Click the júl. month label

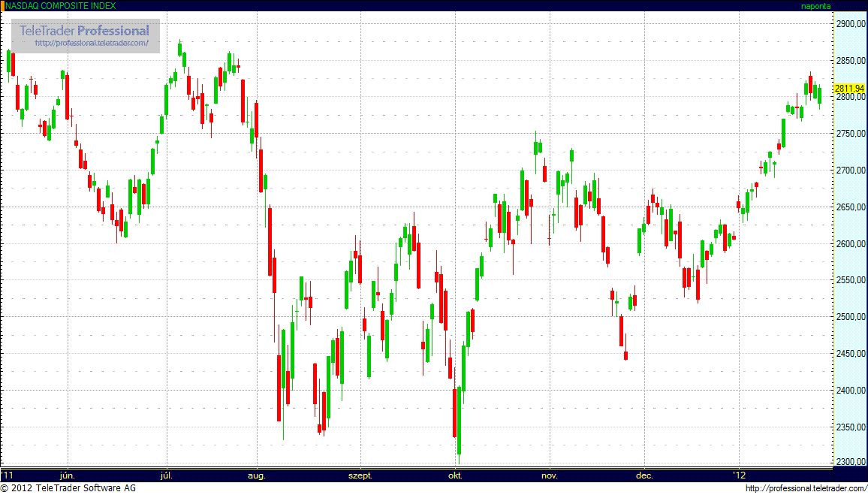click(x=166, y=475)
